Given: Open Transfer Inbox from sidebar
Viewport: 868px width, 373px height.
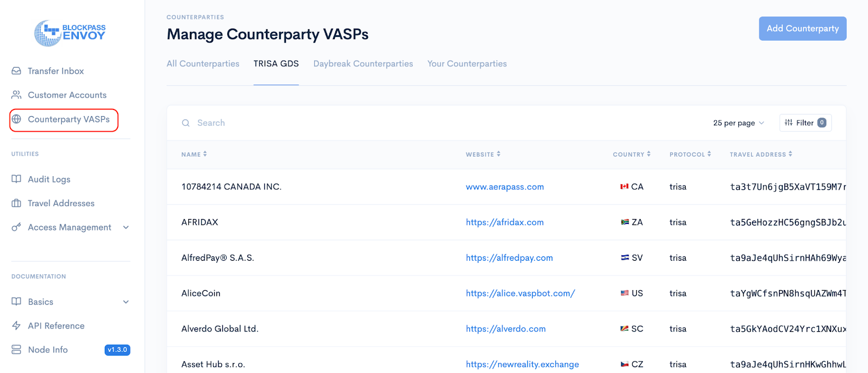Looking at the screenshot, I should (55, 71).
